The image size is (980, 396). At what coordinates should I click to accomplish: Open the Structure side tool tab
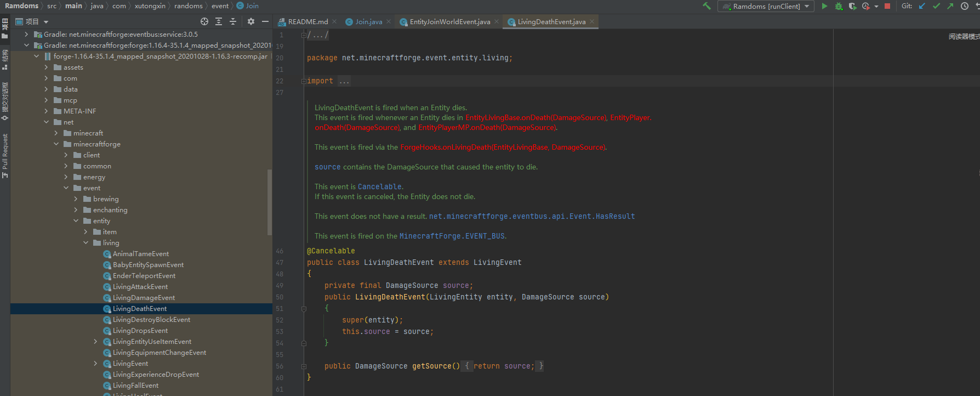pos(5,60)
